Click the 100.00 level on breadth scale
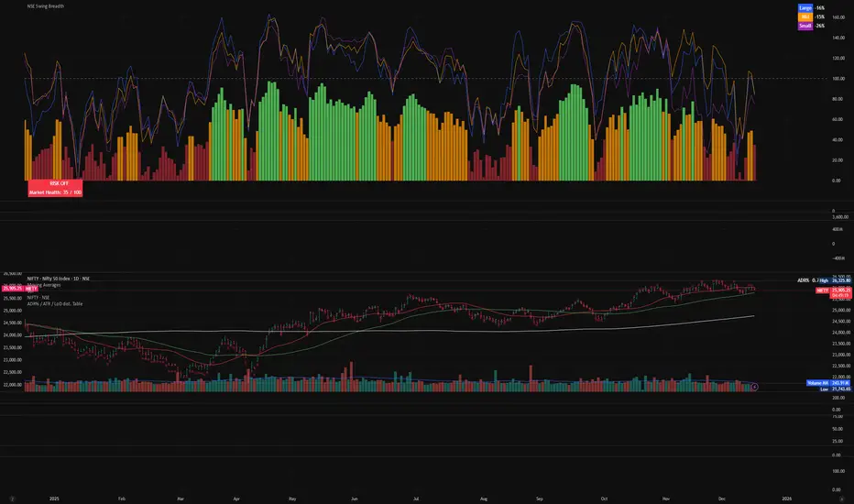The width and height of the screenshot is (854, 504). [838, 79]
